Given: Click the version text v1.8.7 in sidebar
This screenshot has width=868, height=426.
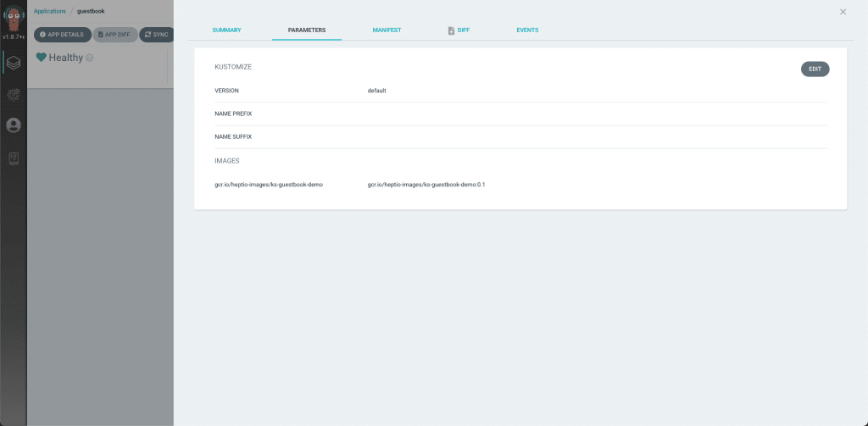Looking at the screenshot, I should (x=14, y=37).
